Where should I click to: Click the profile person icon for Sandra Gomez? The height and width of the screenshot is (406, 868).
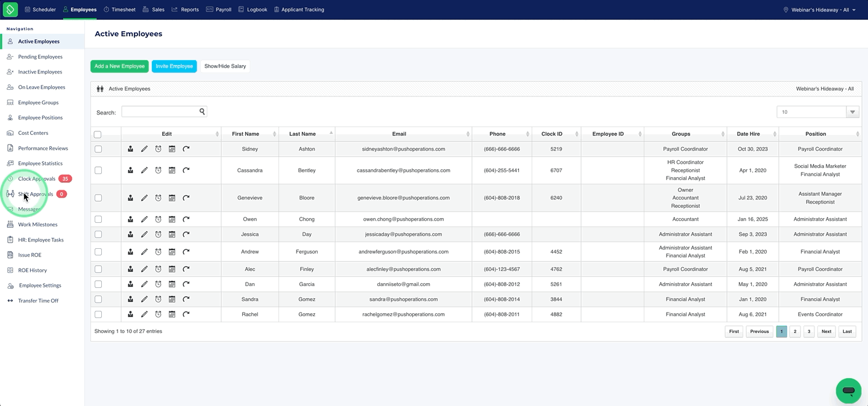point(130,299)
